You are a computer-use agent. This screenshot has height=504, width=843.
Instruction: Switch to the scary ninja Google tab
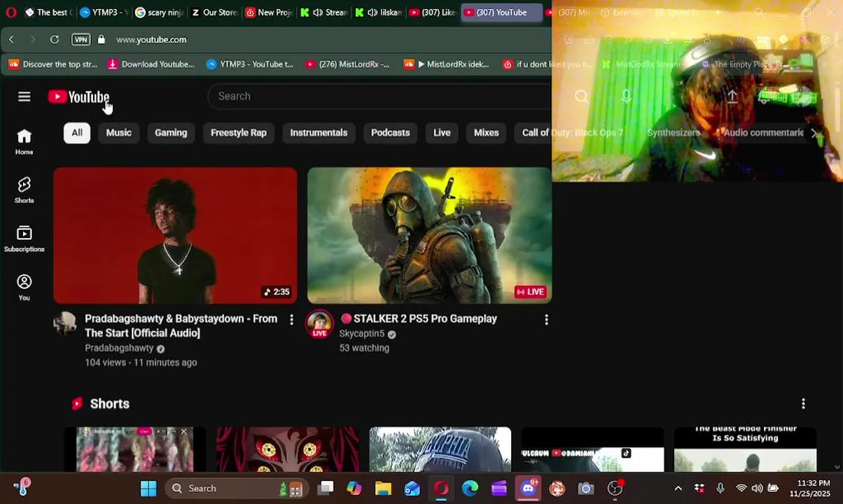click(x=158, y=13)
